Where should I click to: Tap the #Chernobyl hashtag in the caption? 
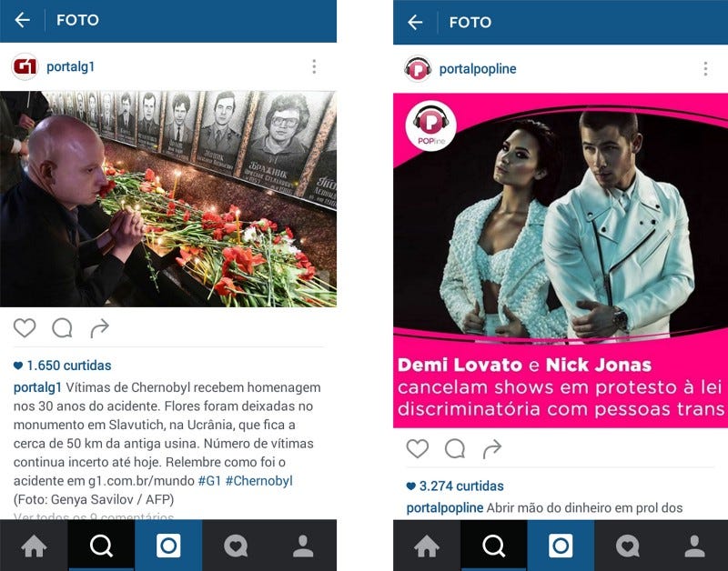click(259, 481)
